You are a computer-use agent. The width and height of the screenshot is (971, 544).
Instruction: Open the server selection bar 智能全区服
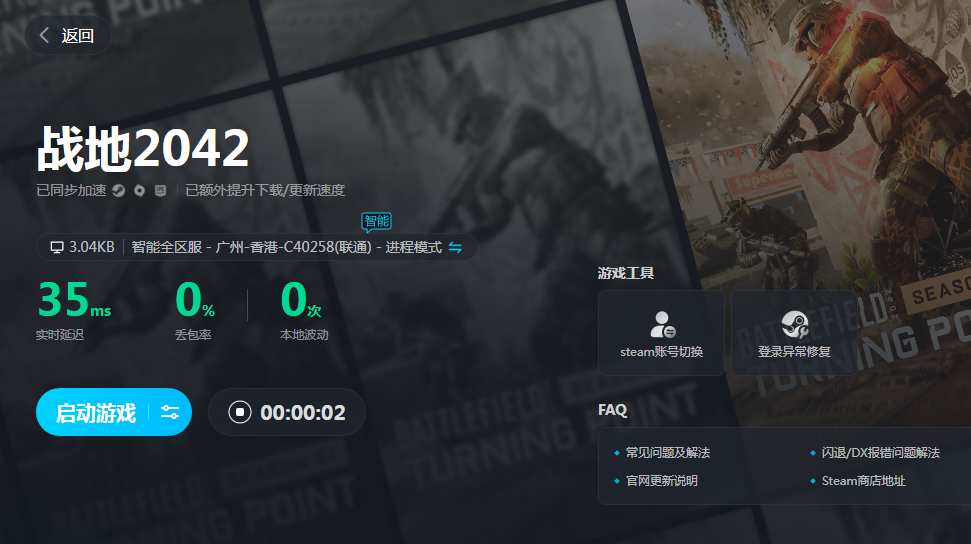click(286, 247)
